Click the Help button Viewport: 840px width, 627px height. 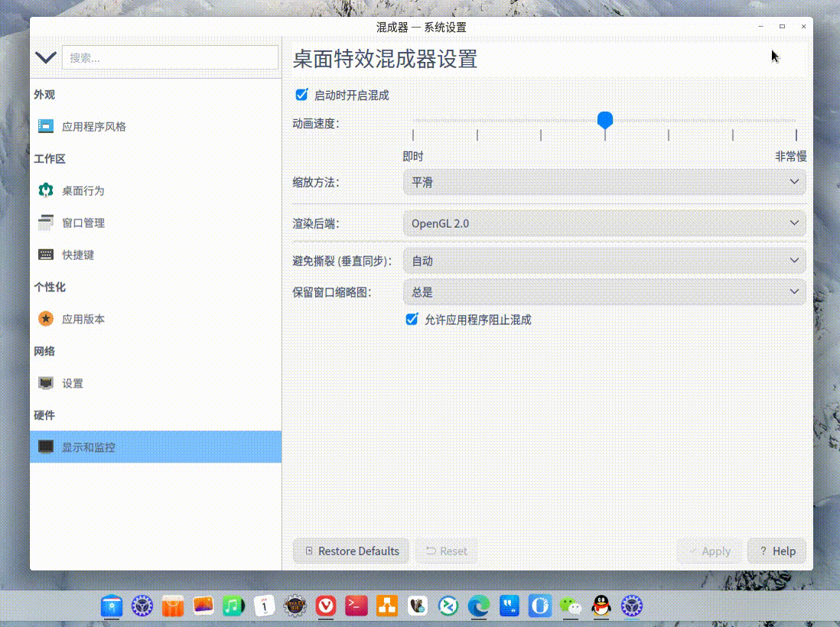pos(777,551)
